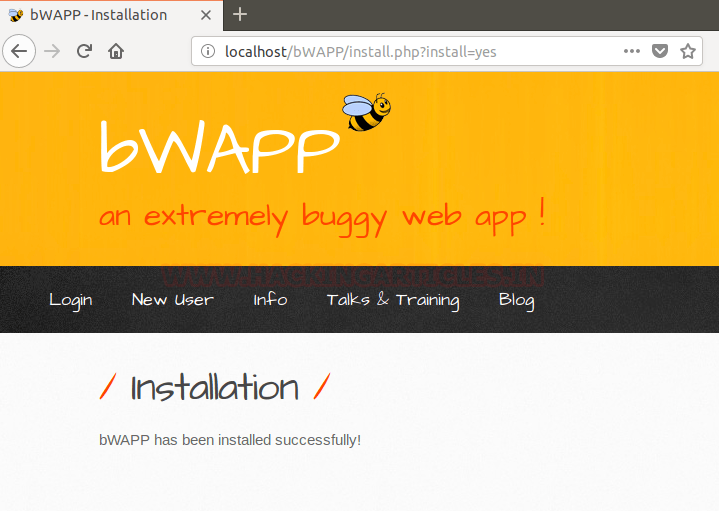Open the Info menu item
The height and width of the screenshot is (511, 719).
[x=270, y=300]
